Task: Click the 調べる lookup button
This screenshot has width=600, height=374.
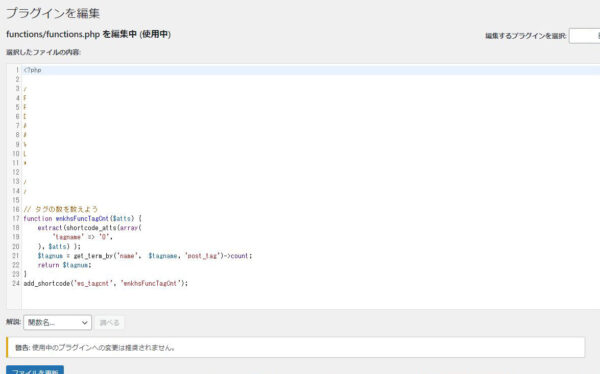Action: [109, 323]
